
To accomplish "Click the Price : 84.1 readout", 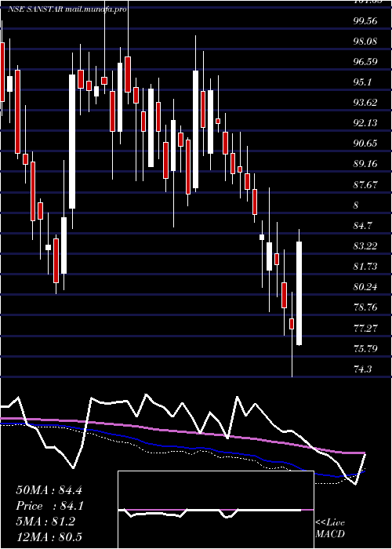I will coord(49,506).
